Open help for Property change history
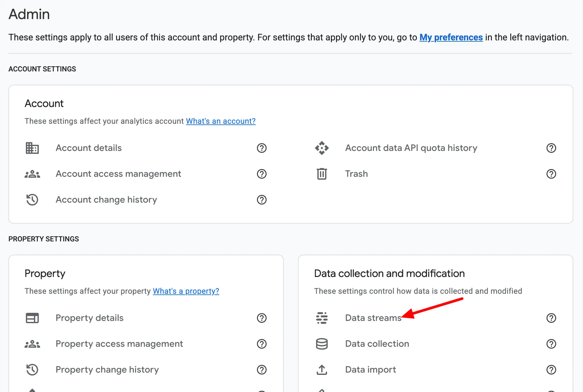583x392 pixels. tap(262, 370)
